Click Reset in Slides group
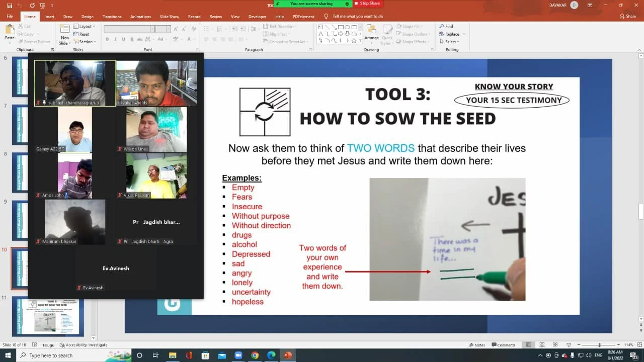This screenshot has width=644, height=362. point(81,34)
